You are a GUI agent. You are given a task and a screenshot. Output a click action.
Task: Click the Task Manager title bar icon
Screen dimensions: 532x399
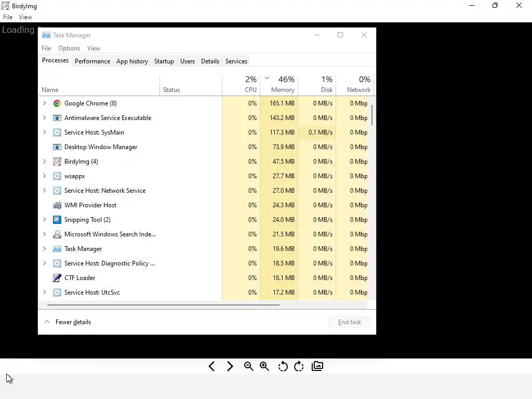(46, 35)
